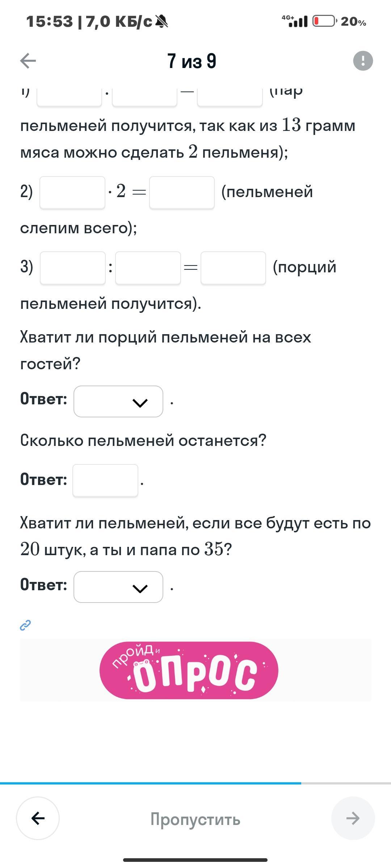Click result field after '· 2 =' in step 2
Image resolution: width=391 pixels, height=868 pixels.
(x=182, y=192)
